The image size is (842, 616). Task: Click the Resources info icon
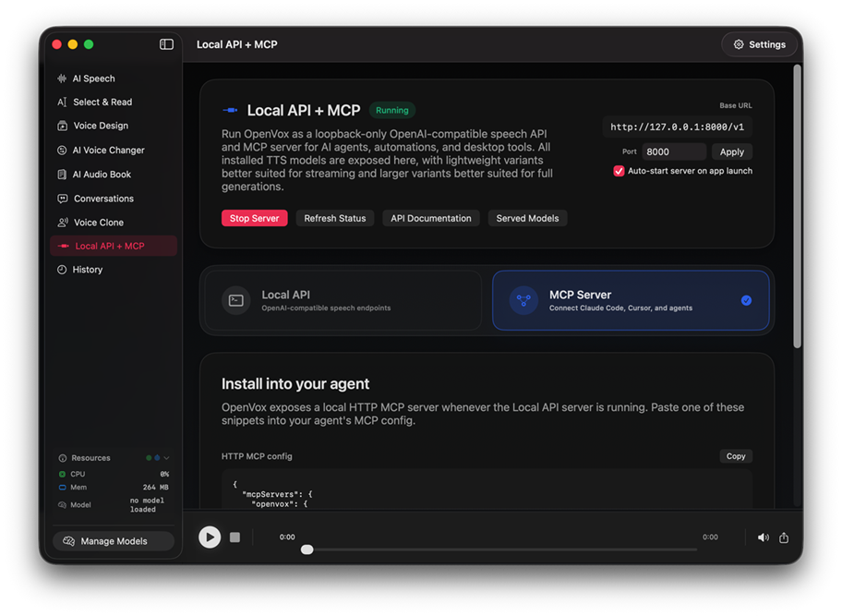click(62, 458)
